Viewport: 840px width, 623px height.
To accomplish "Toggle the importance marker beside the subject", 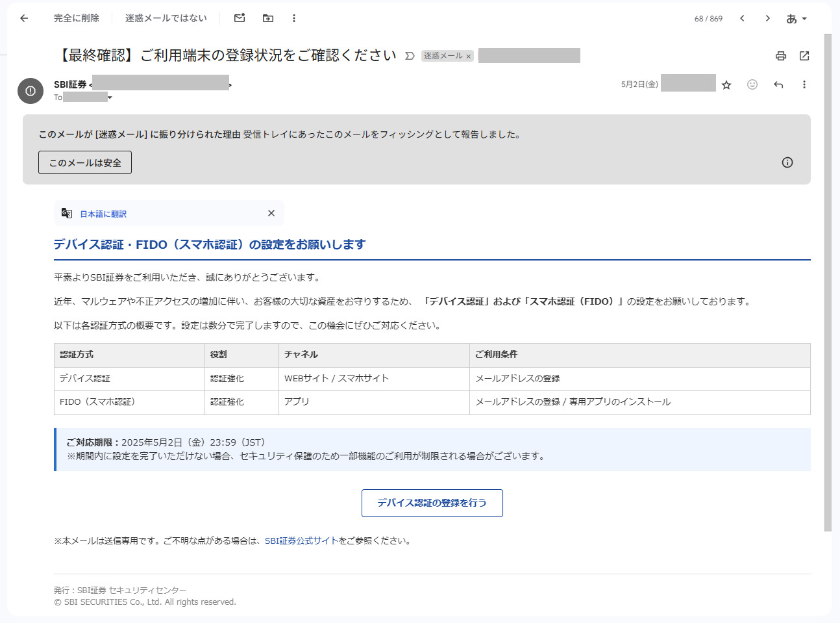I will click(x=410, y=56).
